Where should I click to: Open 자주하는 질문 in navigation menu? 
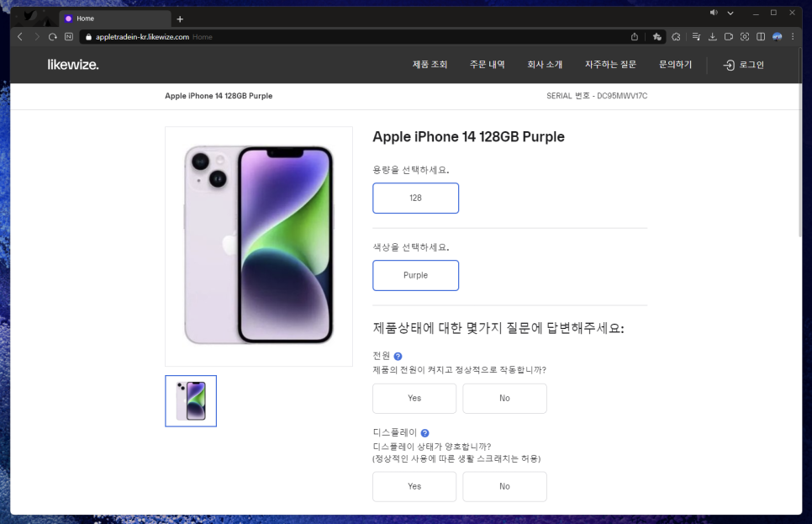click(610, 65)
